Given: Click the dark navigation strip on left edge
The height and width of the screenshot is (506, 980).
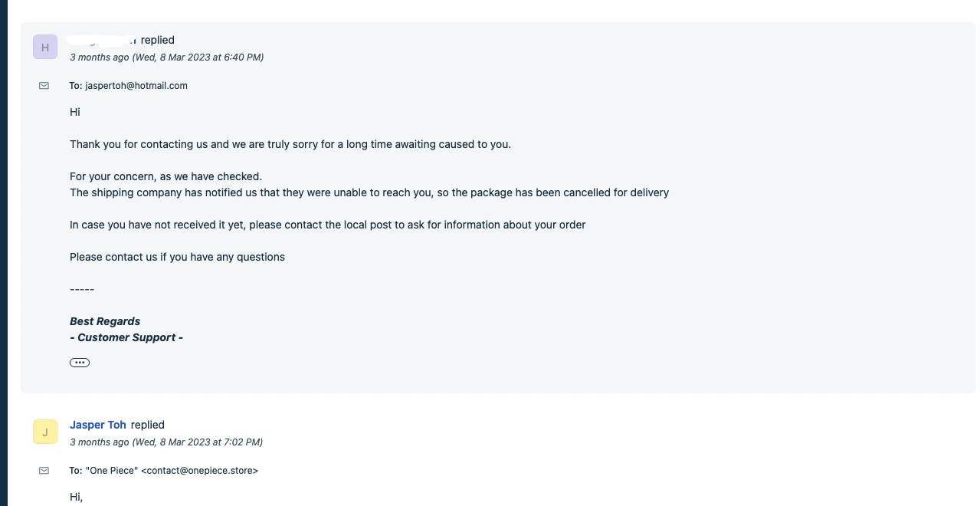Looking at the screenshot, I should [3, 253].
